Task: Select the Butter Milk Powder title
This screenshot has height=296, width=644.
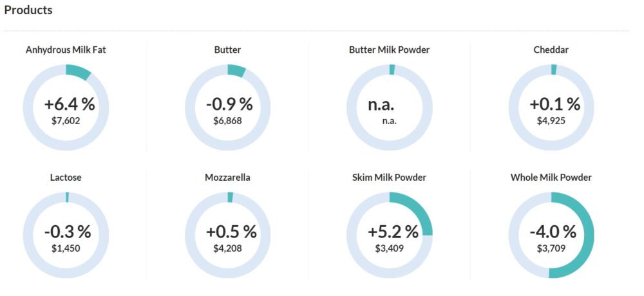Action: [389, 50]
